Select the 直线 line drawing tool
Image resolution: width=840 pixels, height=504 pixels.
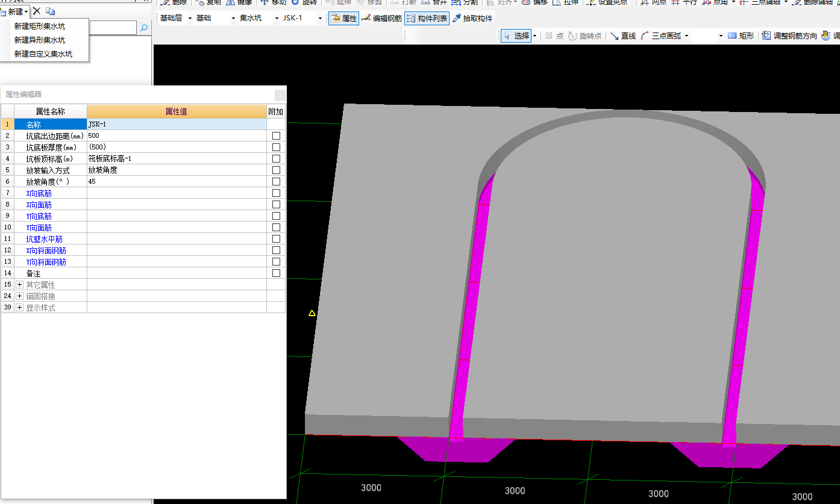coord(623,36)
